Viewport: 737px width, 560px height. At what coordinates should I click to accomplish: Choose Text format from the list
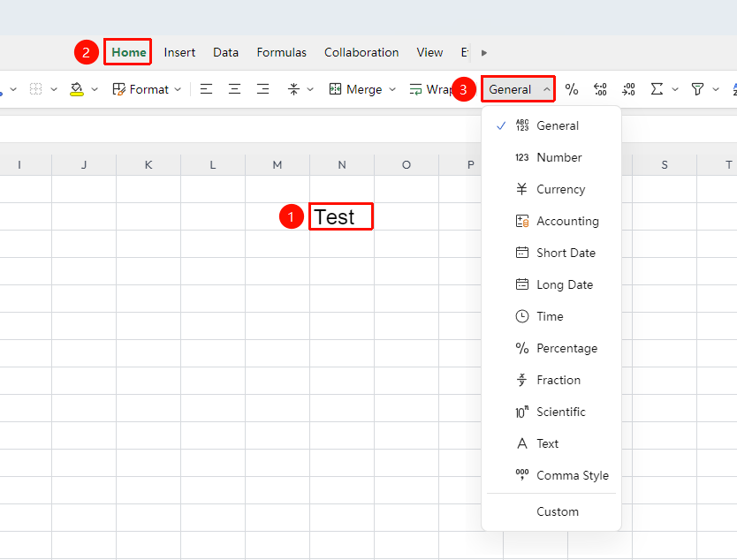[x=551, y=443]
